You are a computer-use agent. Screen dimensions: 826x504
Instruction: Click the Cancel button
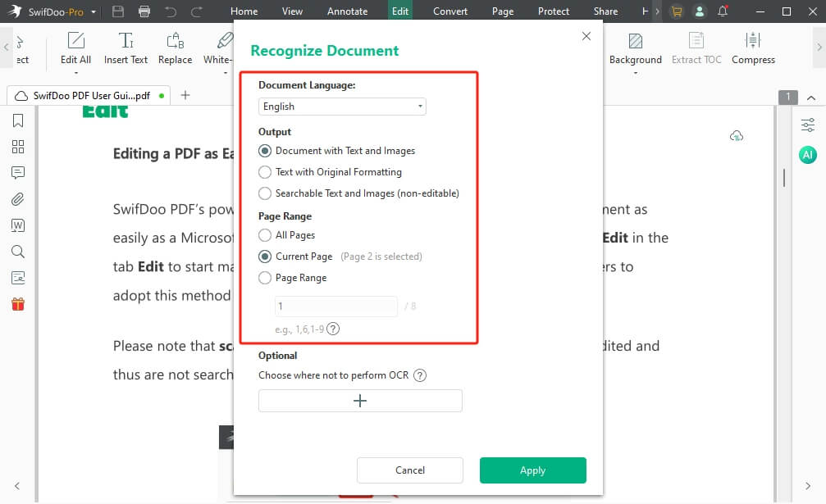coord(410,470)
